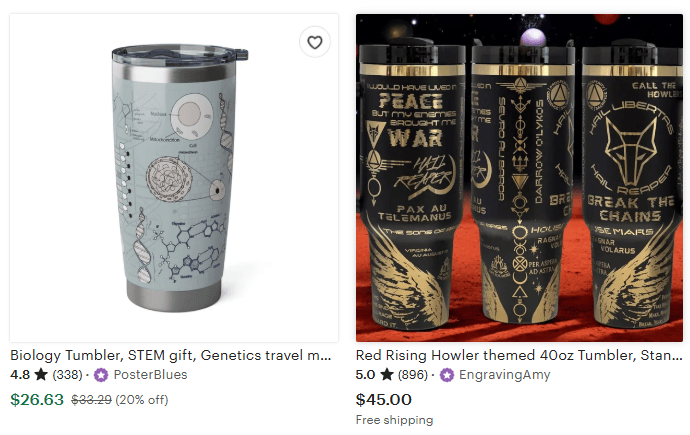
Task: Open the Red Rising tumbler product image
Action: [519, 178]
